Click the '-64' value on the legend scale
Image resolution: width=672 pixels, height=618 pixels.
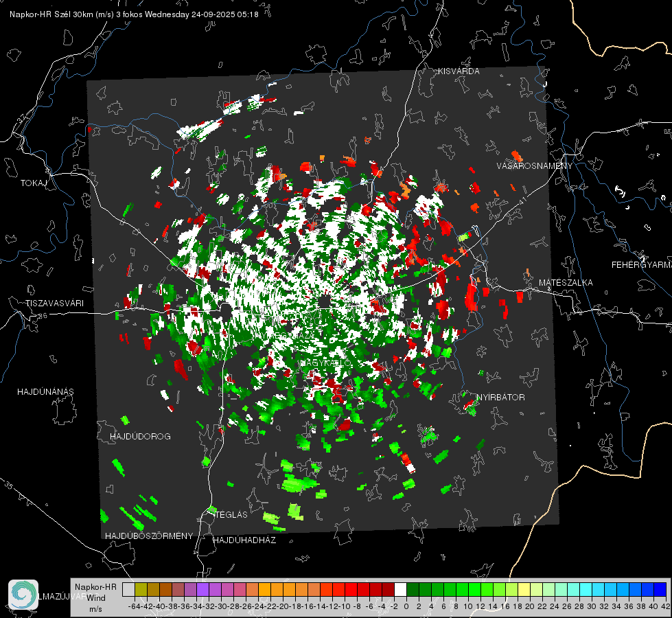[x=135, y=606]
